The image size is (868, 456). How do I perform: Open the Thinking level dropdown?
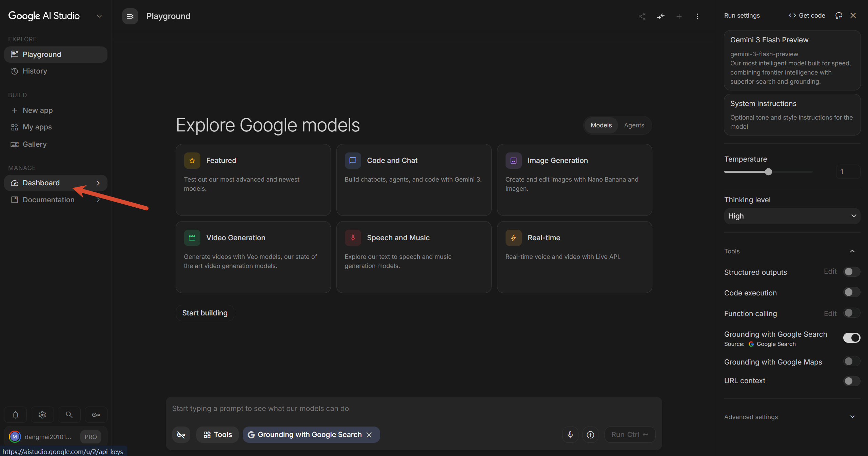792,216
